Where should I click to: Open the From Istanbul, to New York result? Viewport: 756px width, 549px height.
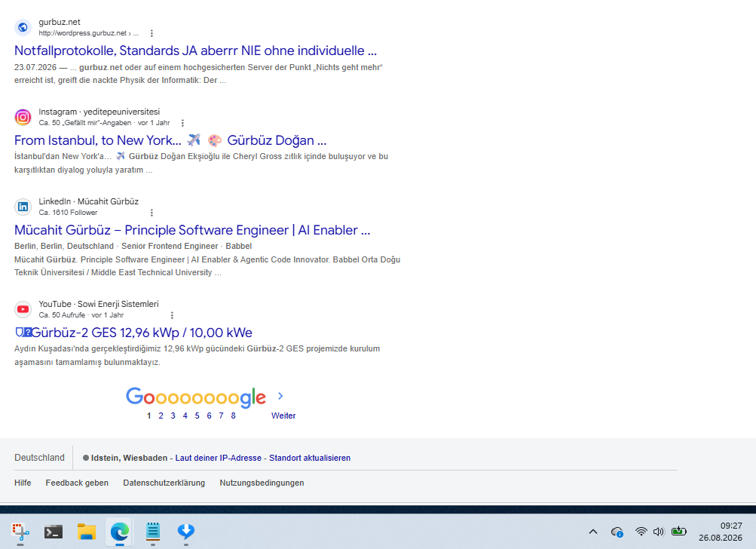[170, 140]
